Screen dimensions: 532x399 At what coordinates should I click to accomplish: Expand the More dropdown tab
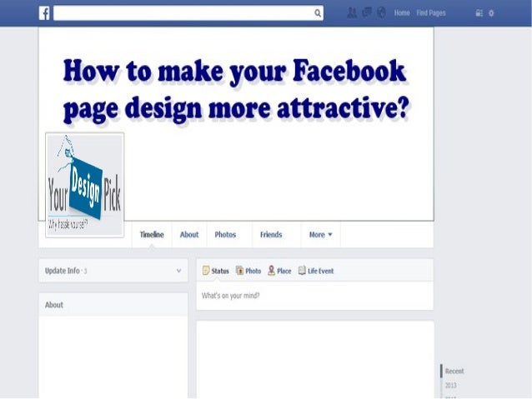(x=321, y=235)
